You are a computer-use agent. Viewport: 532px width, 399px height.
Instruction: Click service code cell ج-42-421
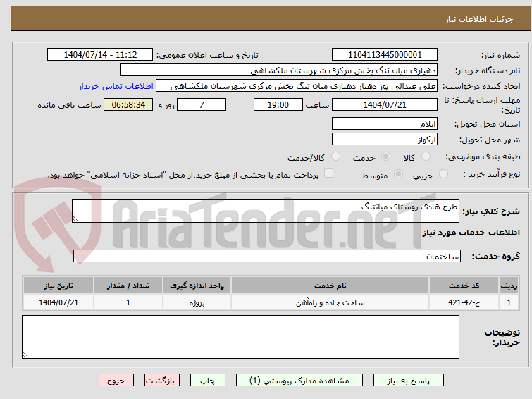click(x=464, y=302)
